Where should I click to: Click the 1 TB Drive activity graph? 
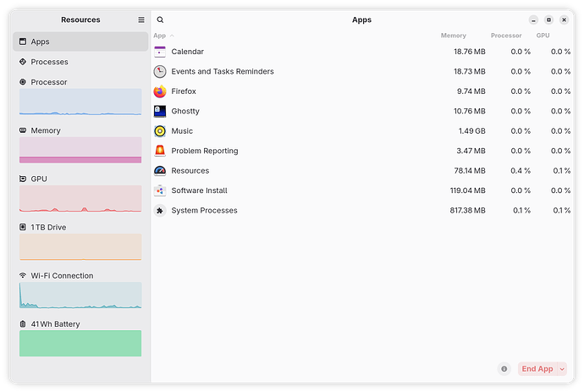[x=80, y=247]
